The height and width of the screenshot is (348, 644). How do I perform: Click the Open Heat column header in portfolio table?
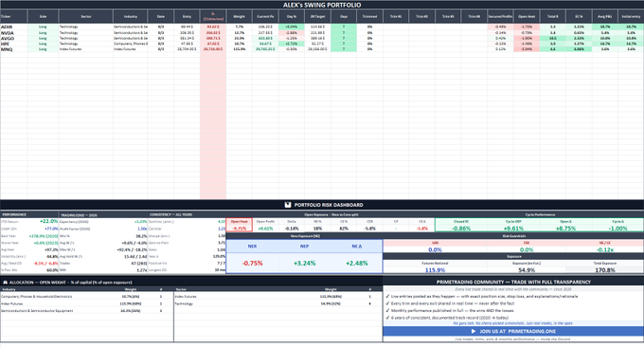pyautogui.click(x=527, y=16)
